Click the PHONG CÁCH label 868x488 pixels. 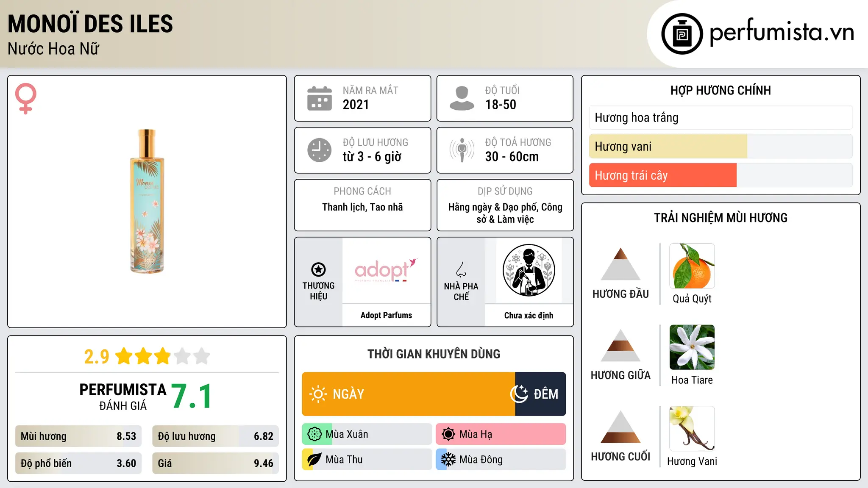pyautogui.click(x=362, y=191)
